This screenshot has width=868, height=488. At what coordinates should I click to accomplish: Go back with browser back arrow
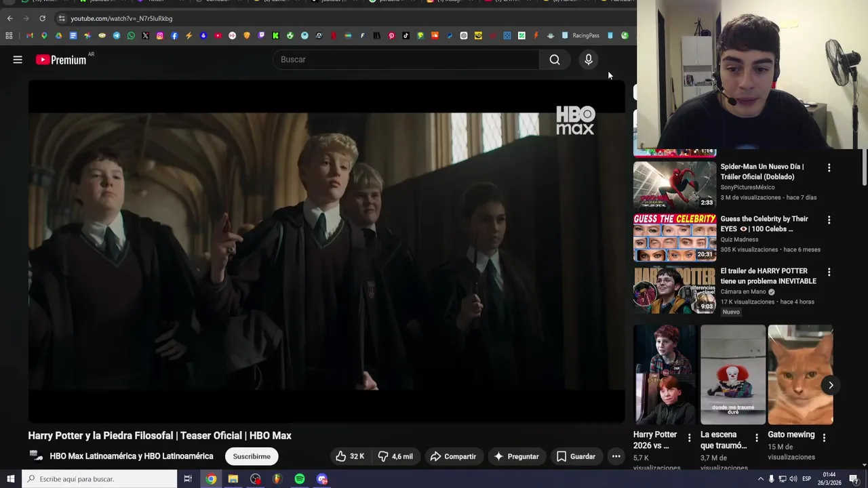coord(9,18)
